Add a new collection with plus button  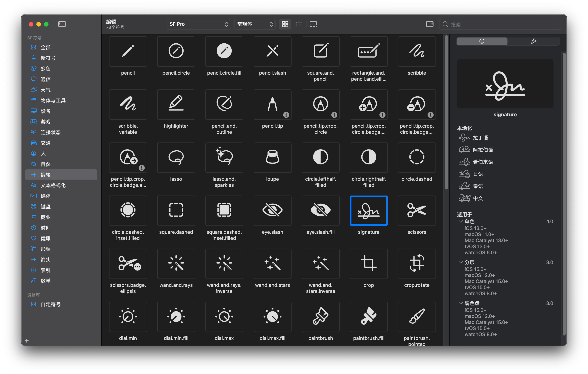(x=27, y=340)
